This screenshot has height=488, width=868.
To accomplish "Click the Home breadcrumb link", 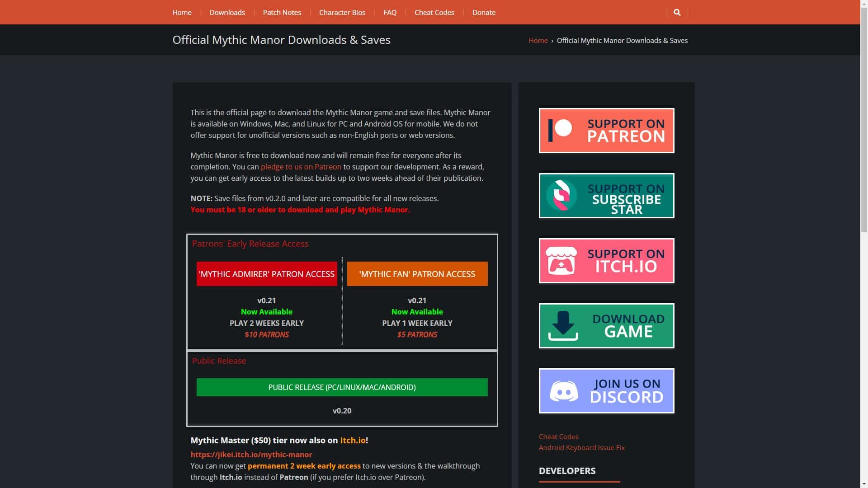I will pyautogui.click(x=538, y=40).
